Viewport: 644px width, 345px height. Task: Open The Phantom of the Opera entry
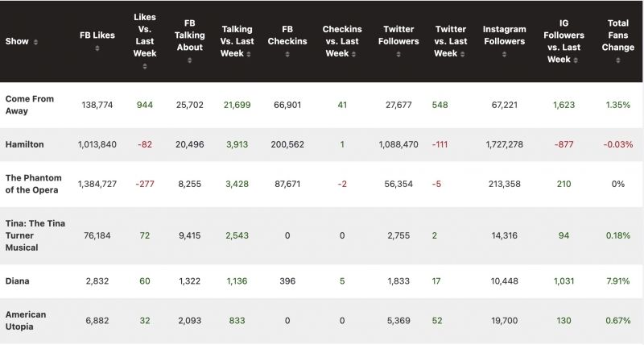coord(33,184)
